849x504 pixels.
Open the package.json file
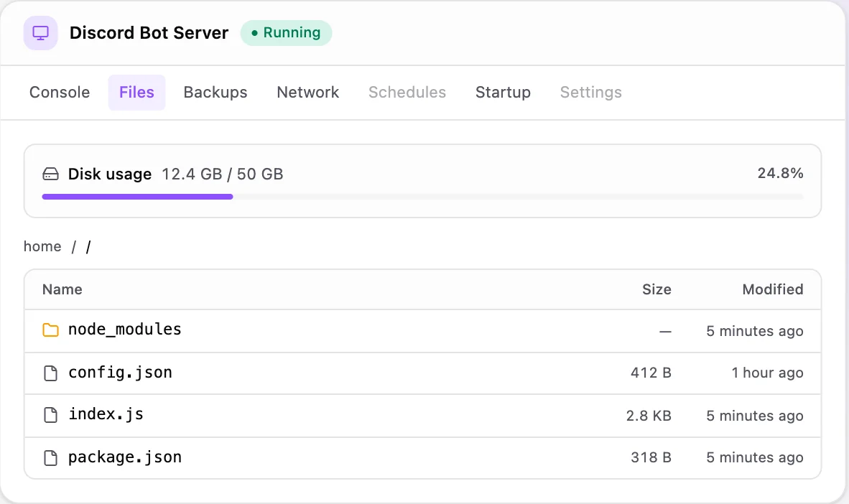[x=125, y=457]
